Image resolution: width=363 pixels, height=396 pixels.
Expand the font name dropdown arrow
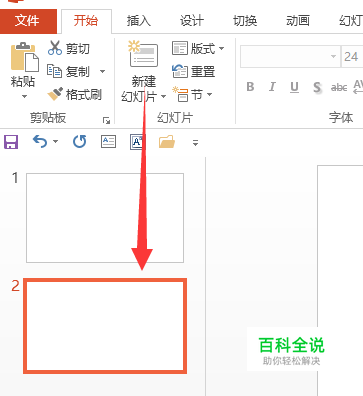(333, 56)
